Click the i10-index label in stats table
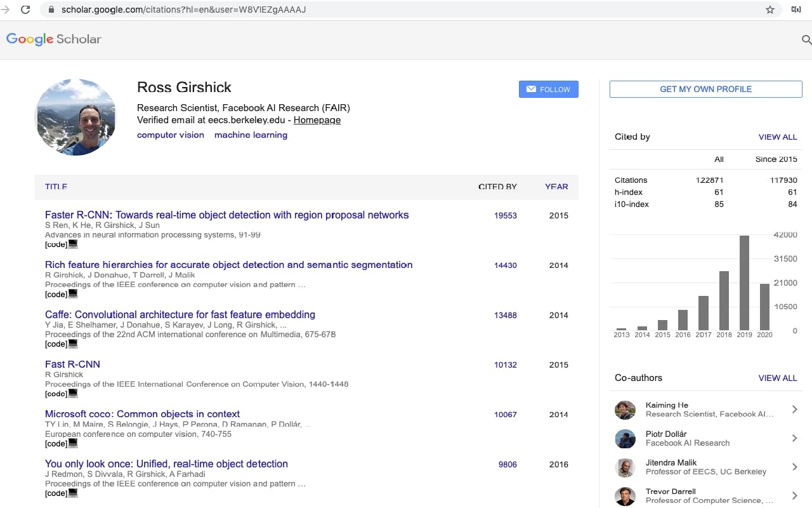The width and height of the screenshot is (812, 508). click(632, 204)
